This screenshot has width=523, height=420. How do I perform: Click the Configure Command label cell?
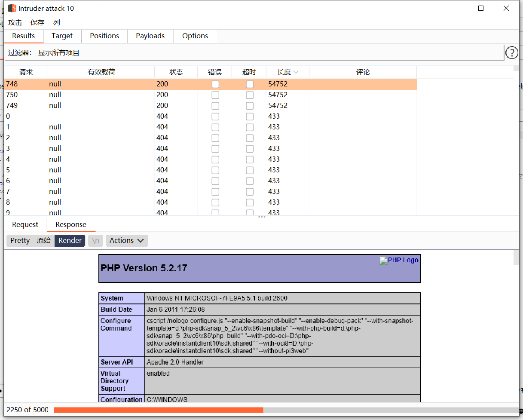point(122,336)
